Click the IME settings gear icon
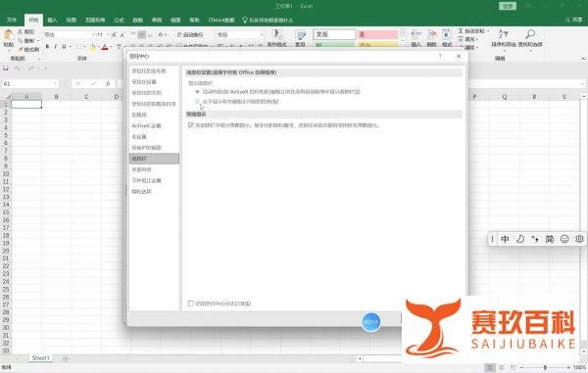This screenshot has height=373, width=588. (579, 239)
